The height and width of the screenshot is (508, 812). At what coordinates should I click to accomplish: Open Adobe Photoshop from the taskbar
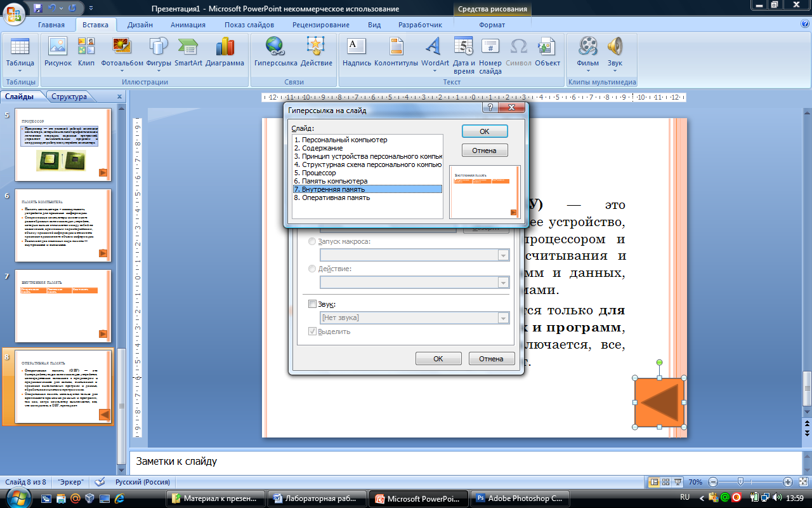click(519, 498)
